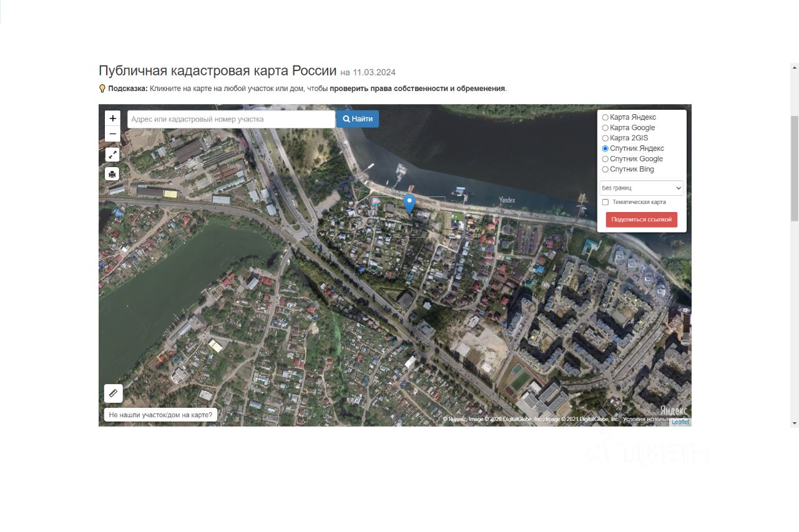
Task: Zoom in the map with plus button
Action: 112,118
